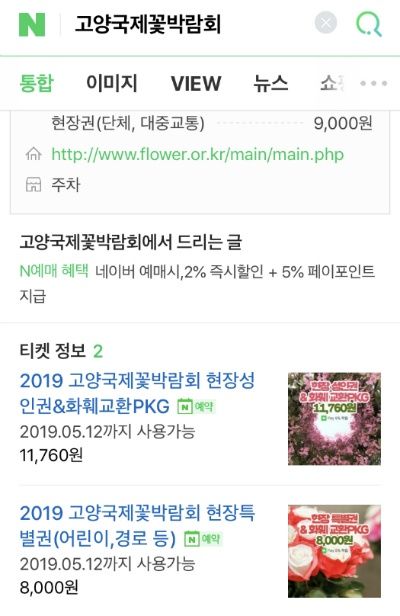Open the flower.or.kr website link
The height and width of the screenshot is (616, 400).
(x=198, y=154)
